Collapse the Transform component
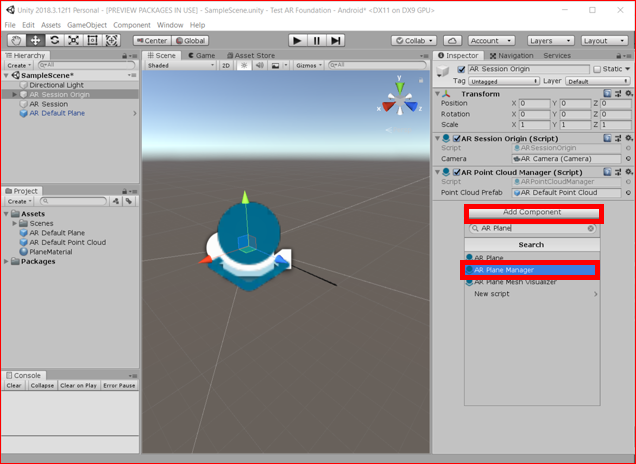Viewport: 636px width, 464px height. pyautogui.click(x=437, y=94)
